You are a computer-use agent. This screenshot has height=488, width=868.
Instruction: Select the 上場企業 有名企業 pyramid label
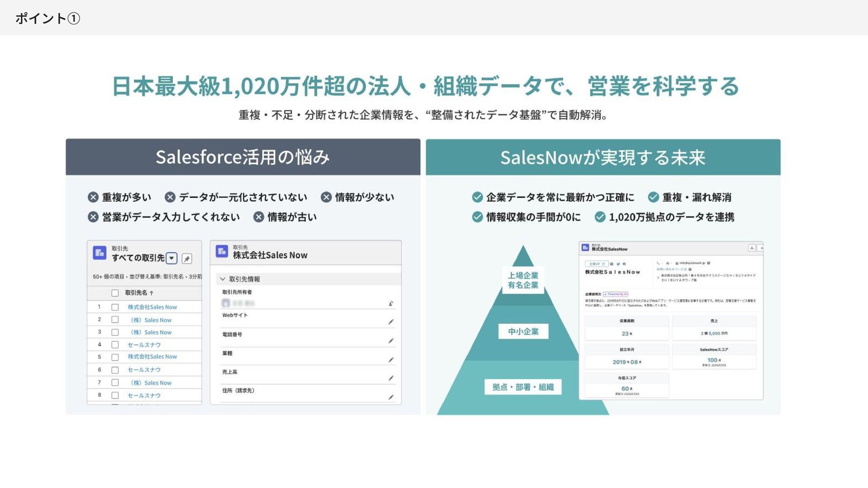[x=523, y=280]
